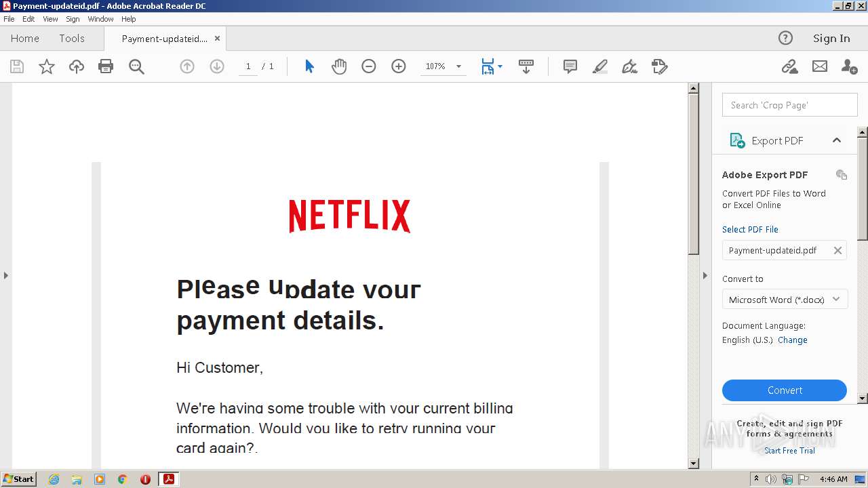The height and width of the screenshot is (488, 868).
Task: Collapse the right tools pane arrow
Action: point(705,275)
